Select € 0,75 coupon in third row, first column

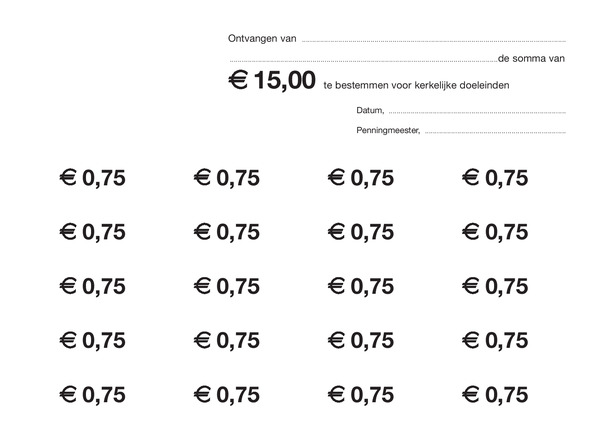click(93, 287)
